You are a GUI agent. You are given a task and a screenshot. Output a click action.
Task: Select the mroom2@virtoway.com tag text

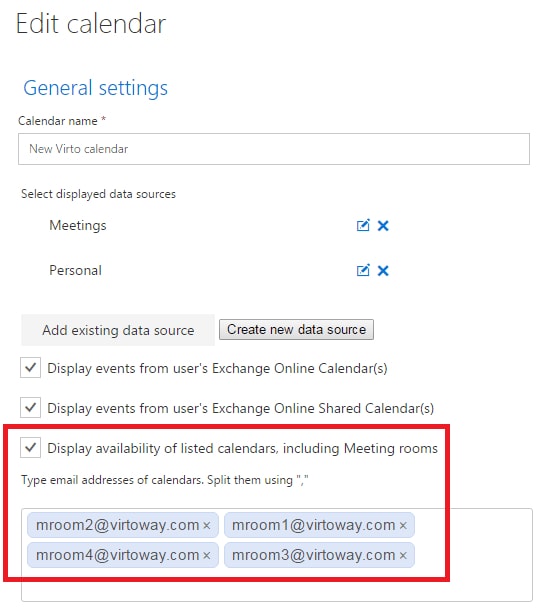(x=118, y=525)
